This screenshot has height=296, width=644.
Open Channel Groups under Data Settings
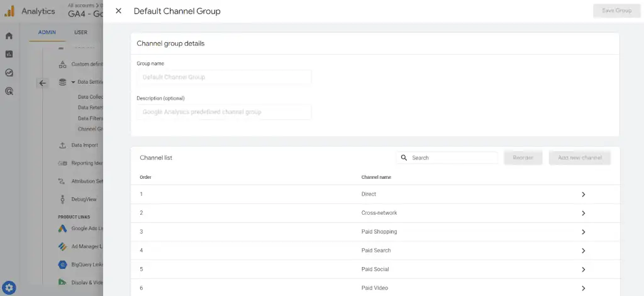[x=91, y=129]
